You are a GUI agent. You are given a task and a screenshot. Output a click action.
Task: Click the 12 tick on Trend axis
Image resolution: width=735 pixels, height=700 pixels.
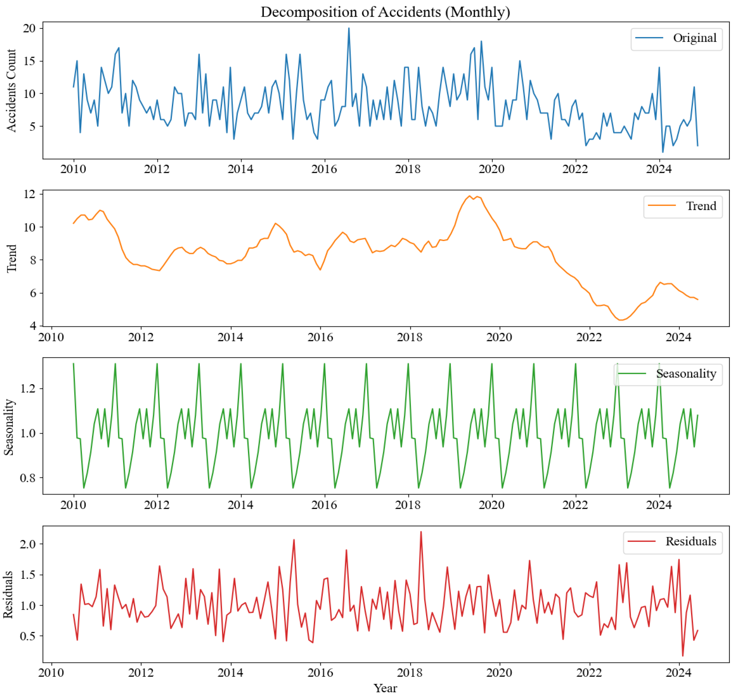(29, 194)
